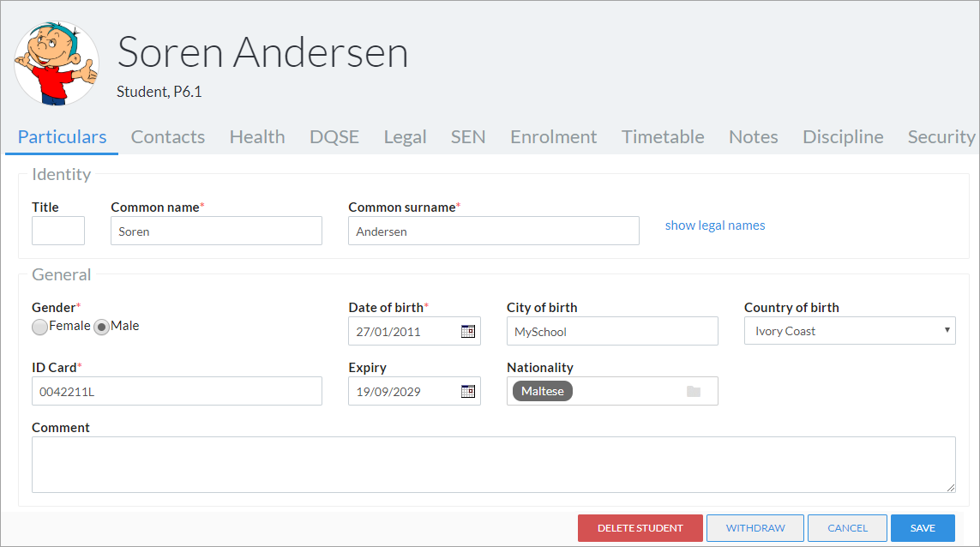View the Enrolment tab
Screen dimensions: 980x547
pos(553,136)
